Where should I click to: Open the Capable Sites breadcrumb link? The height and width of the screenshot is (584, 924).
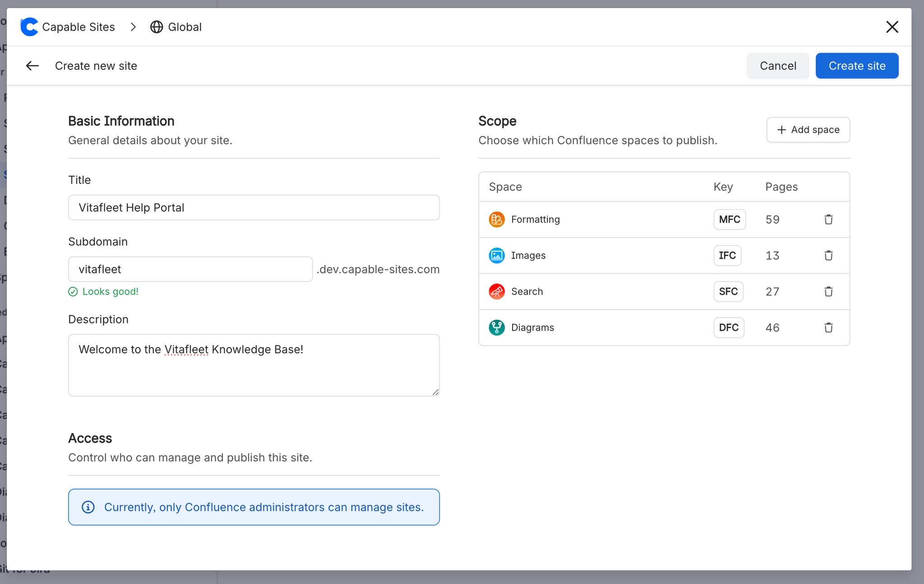click(68, 27)
